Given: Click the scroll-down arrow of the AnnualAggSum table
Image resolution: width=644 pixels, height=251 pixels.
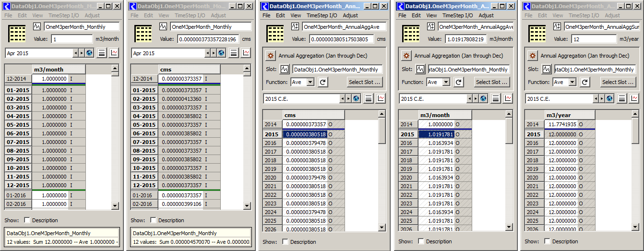Looking at the screenshot, I should coord(635,227).
